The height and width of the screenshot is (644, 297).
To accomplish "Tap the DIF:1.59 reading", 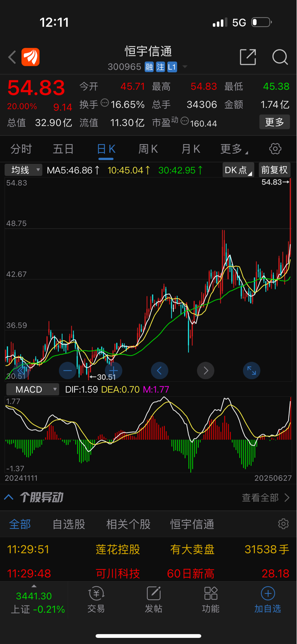I will [x=81, y=389].
